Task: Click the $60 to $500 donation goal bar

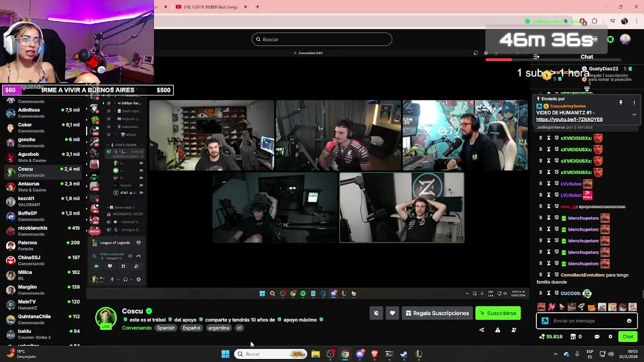Action: coord(88,90)
